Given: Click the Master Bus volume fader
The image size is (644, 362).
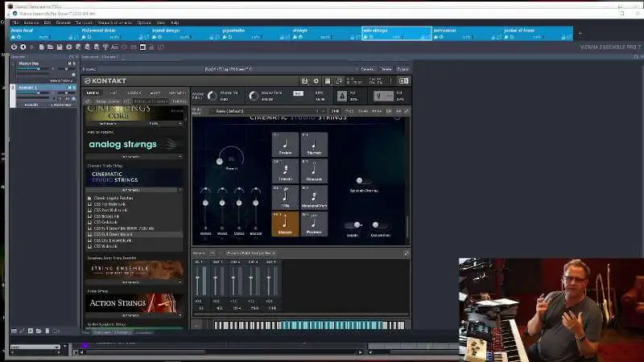Looking at the screenshot, I should pos(38,69).
